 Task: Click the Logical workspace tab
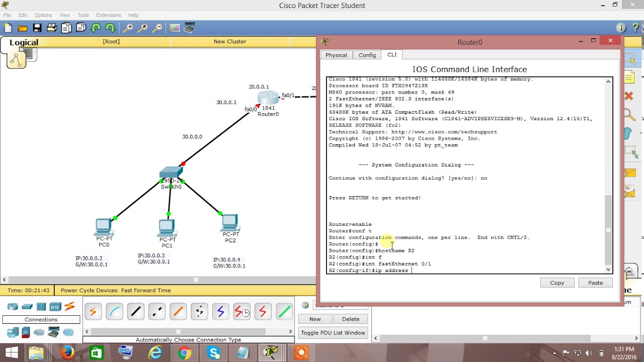(24, 42)
